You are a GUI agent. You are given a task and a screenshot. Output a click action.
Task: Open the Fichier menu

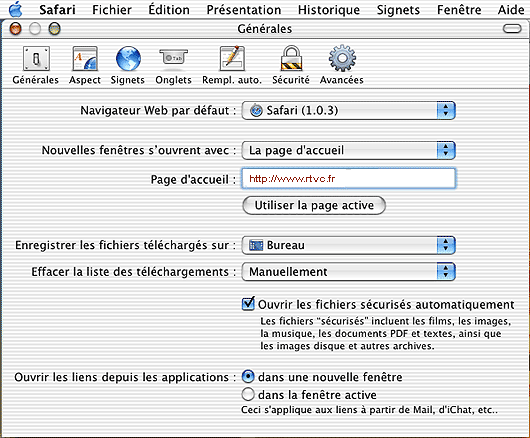(112, 10)
